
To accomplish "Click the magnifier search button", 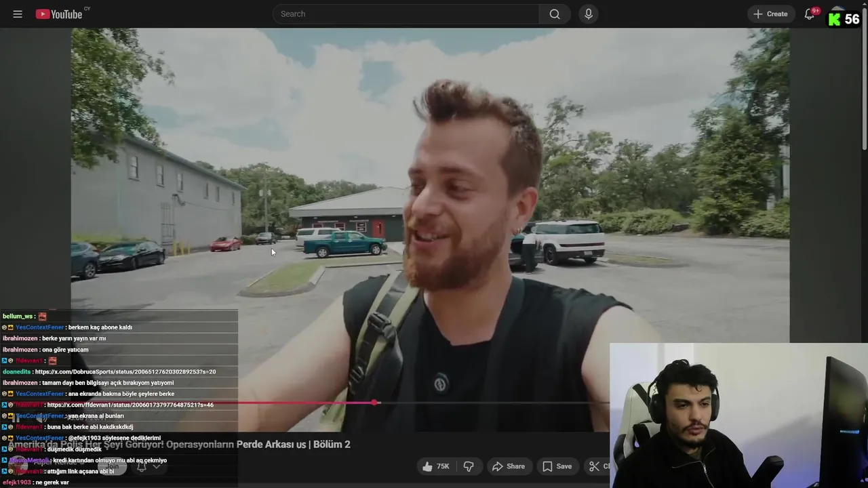I will click(x=555, y=14).
